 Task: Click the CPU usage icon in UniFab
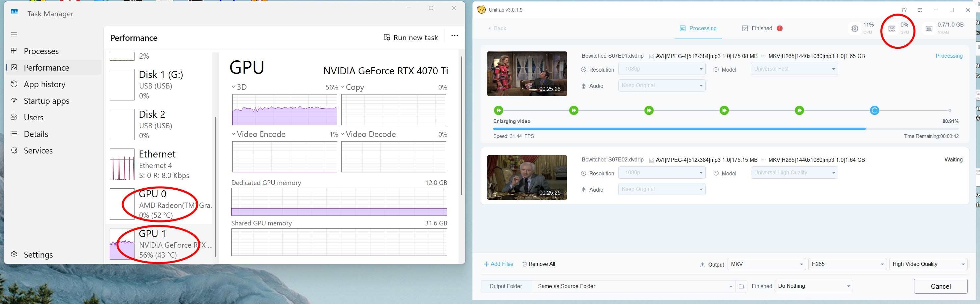pyautogui.click(x=855, y=29)
